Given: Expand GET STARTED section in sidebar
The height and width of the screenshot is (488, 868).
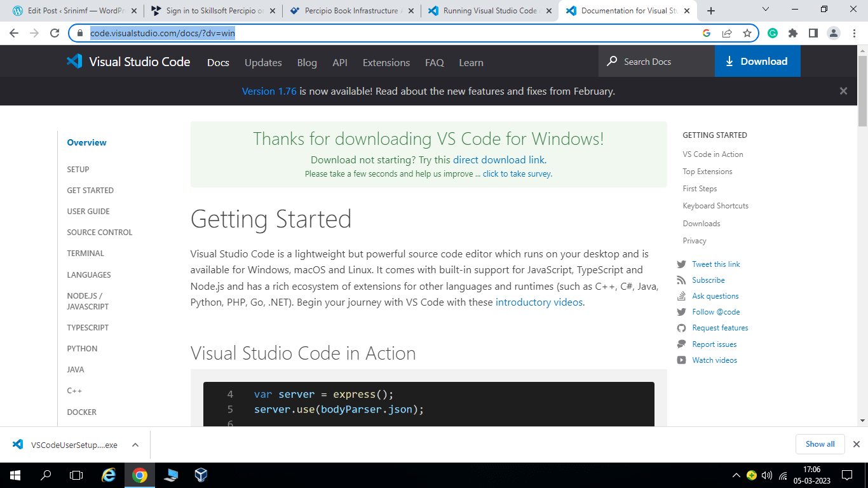Looking at the screenshot, I should click(90, 191).
